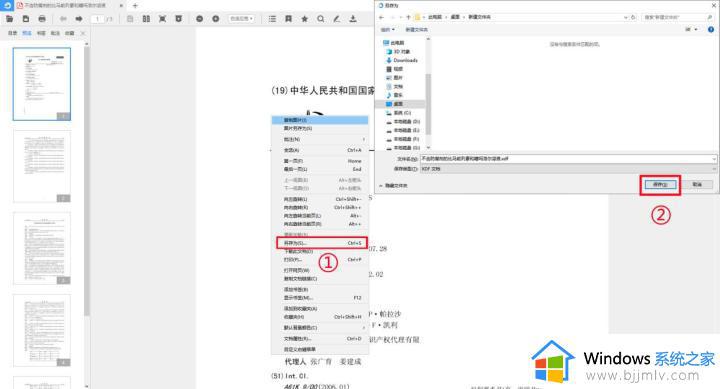
Task: Go to next page with right arrow icon
Action: pyautogui.click(x=79, y=19)
